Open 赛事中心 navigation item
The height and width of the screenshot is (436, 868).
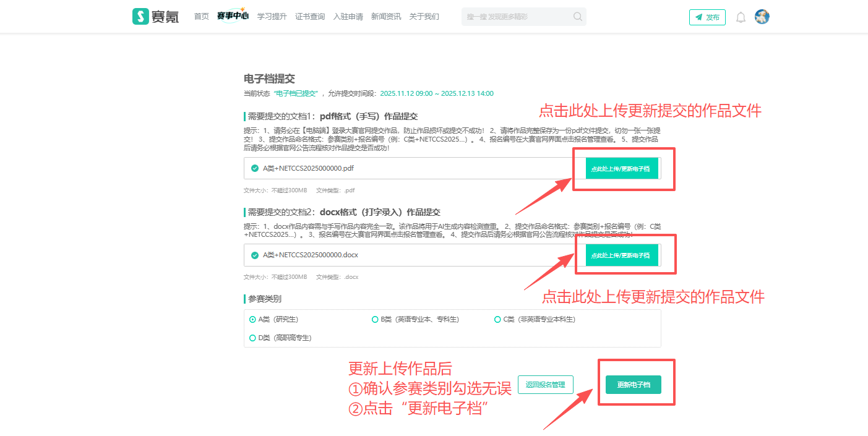point(233,17)
